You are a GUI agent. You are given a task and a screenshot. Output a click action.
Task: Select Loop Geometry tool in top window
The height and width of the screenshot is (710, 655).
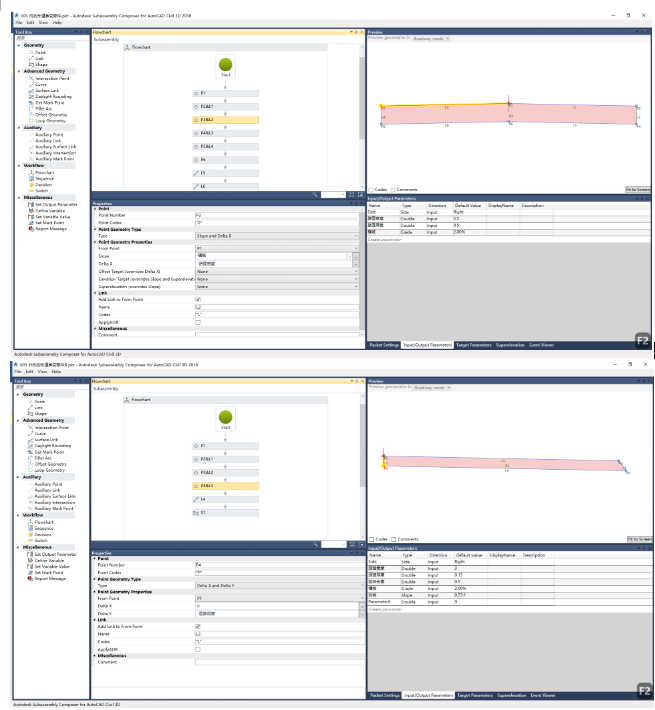tap(50, 121)
